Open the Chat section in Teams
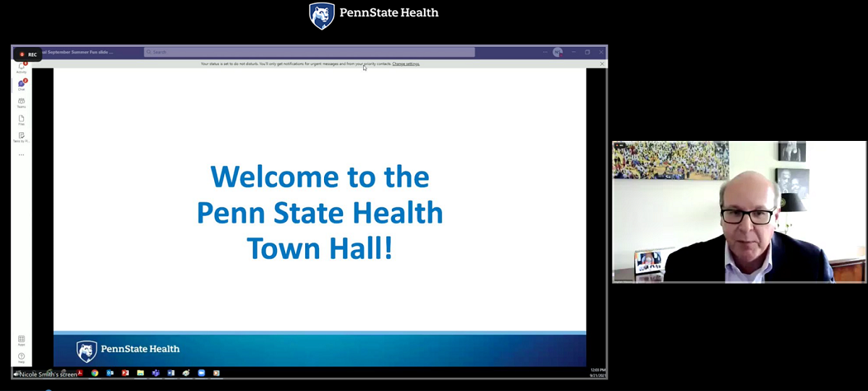This screenshot has width=868, height=391. tap(21, 85)
